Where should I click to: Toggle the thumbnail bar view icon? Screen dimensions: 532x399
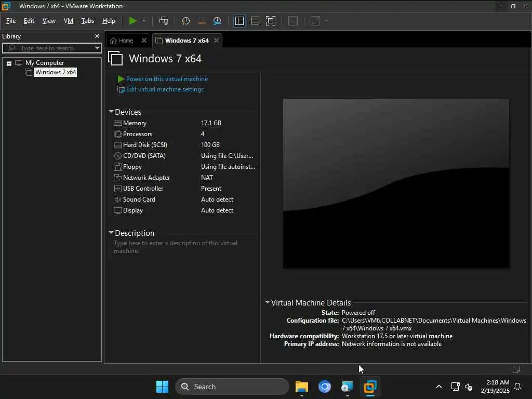pos(255,21)
